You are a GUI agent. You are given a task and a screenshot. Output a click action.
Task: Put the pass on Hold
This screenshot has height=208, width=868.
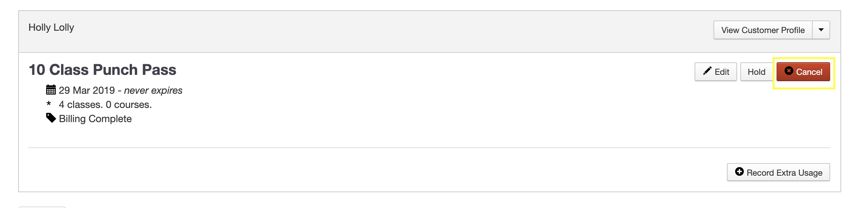click(756, 72)
